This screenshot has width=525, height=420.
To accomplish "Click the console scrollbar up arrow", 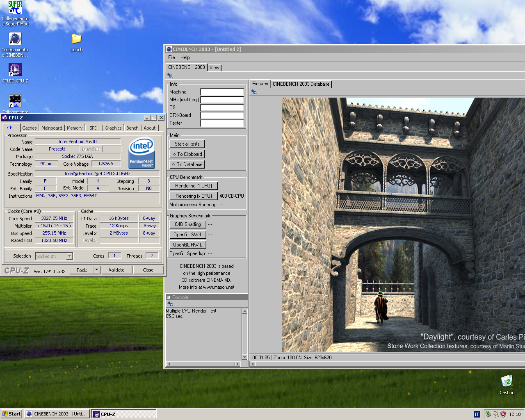I will point(245,311).
